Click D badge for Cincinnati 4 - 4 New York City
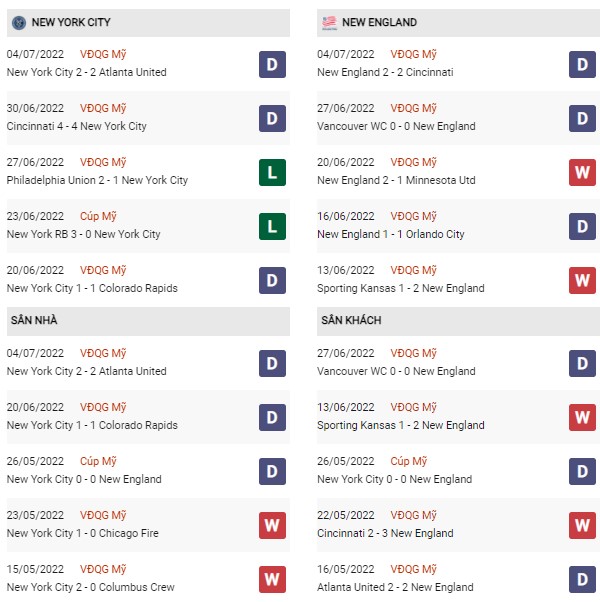The height and width of the screenshot is (602, 600). [272, 118]
